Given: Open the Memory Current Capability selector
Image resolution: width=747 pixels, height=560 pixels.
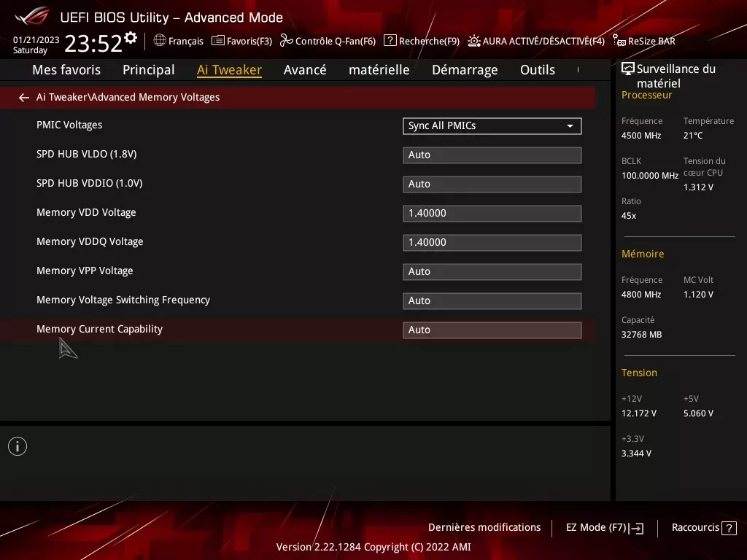Looking at the screenshot, I should pyautogui.click(x=492, y=330).
